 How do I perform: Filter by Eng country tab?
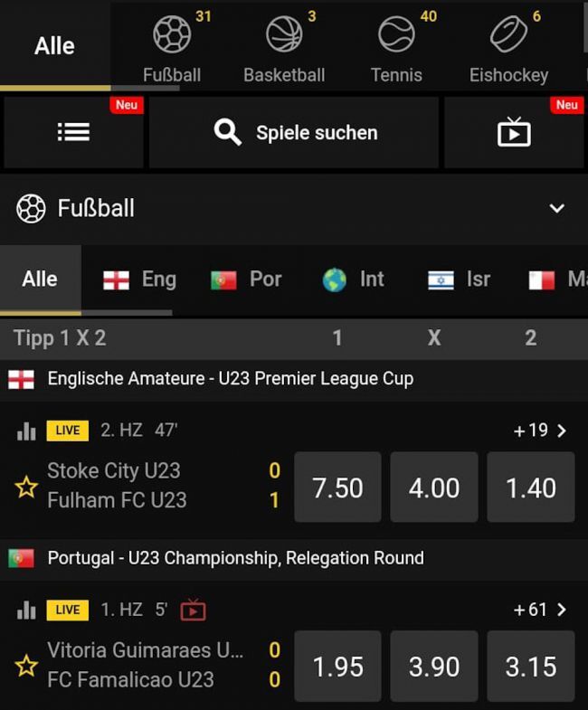tap(140, 279)
